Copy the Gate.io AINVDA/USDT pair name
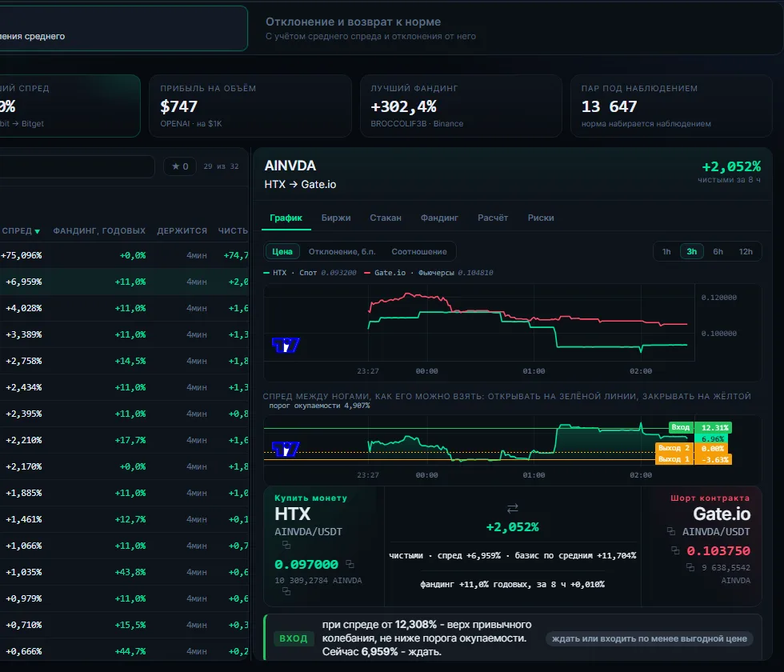This screenshot has width=784, height=672. point(671,531)
